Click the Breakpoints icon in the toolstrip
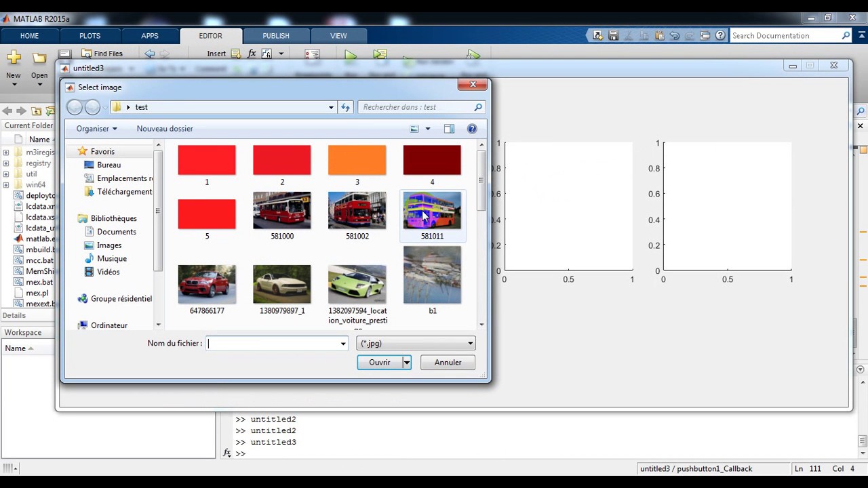Viewport: 868px width, 488px height. pyautogui.click(x=312, y=55)
